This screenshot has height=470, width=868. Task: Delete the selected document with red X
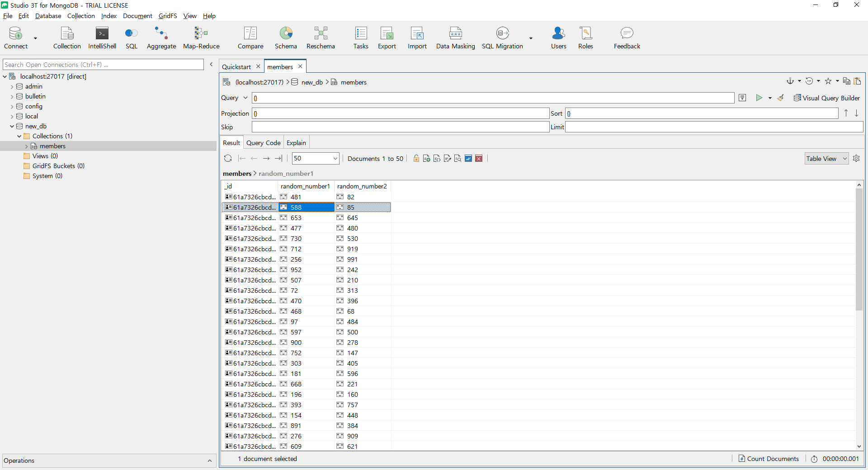[x=479, y=158]
